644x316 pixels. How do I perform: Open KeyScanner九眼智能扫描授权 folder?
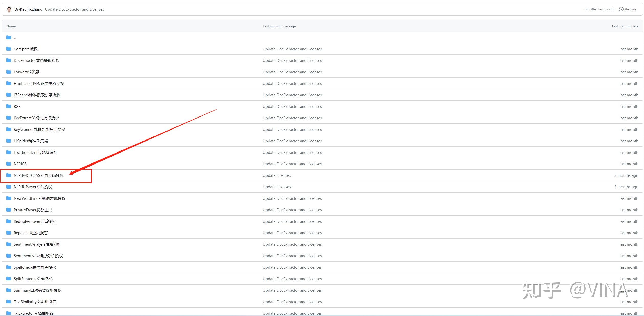tap(39, 129)
